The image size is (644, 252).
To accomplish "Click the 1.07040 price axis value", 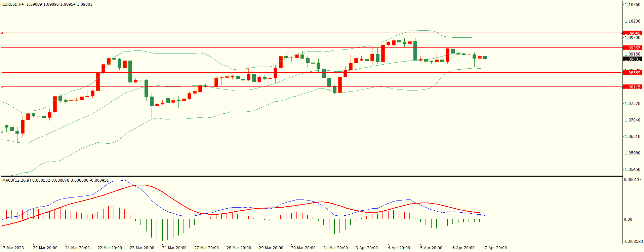I will coord(632,120).
